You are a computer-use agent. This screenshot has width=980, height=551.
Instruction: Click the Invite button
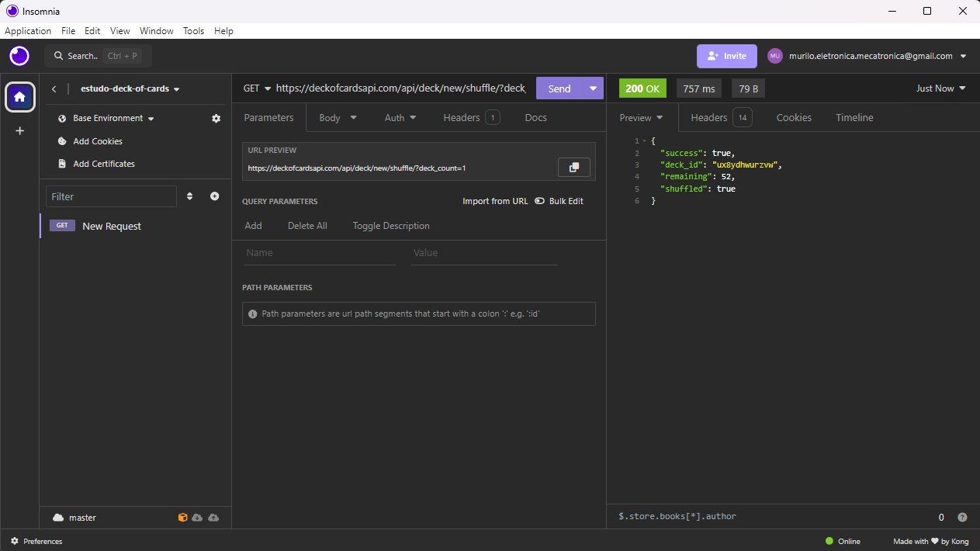(726, 56)
